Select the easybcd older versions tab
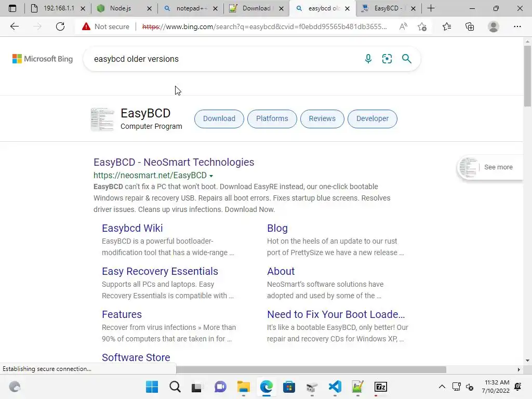Screen dimensions: 532x399 [322, 8]
